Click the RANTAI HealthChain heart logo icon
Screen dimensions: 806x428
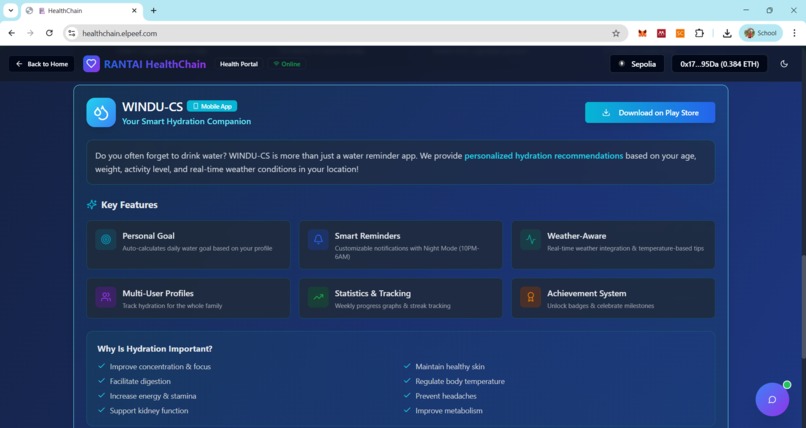click(x=91, y=64)
